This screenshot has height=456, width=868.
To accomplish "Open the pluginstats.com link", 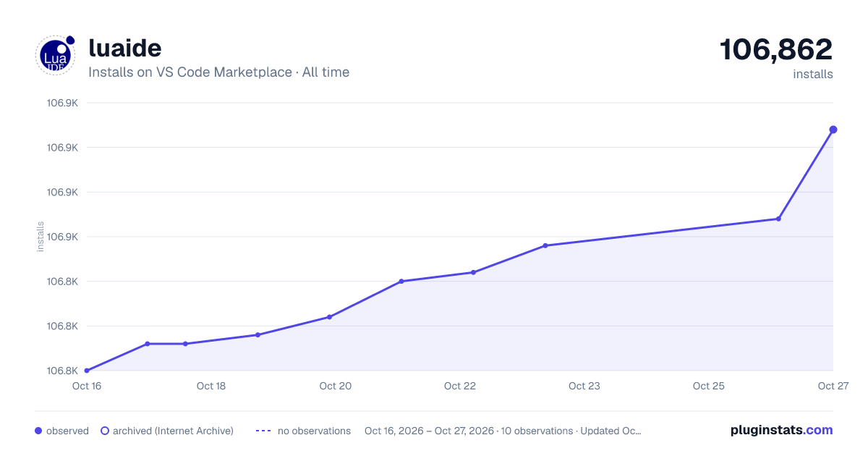I will tap(781, 430).
